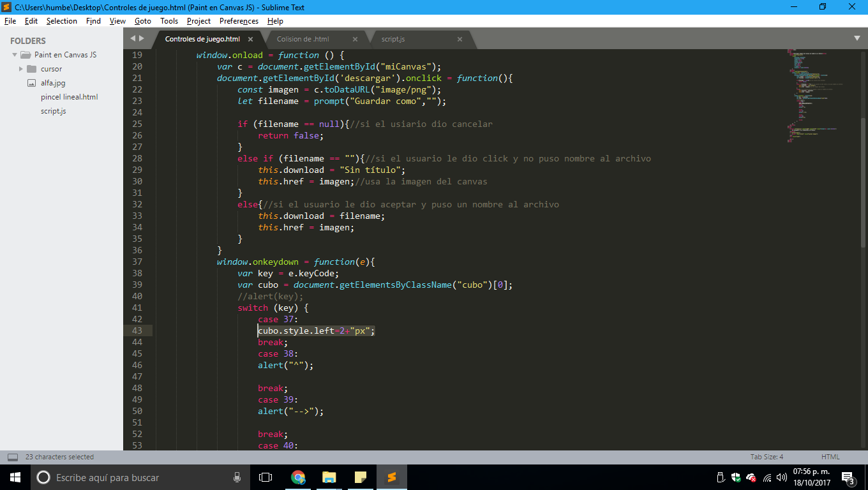Collapse the Paint en Canvas JS folder
The image size is (868, 490).
coord(15,55)
